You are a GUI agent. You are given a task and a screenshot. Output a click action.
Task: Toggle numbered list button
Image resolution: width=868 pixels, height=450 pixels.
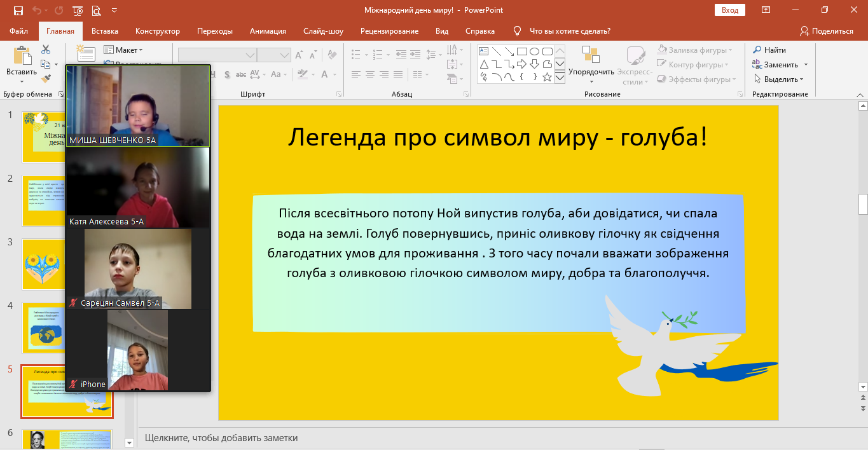click(379, 55)
